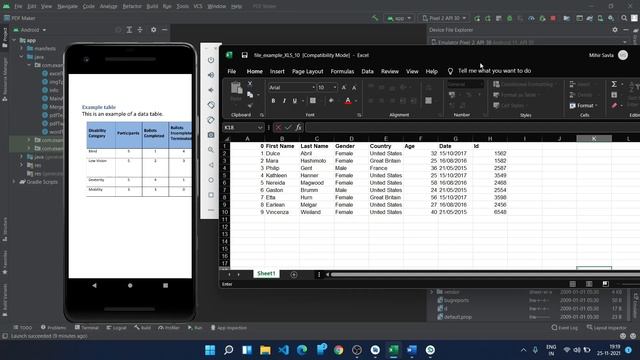Click Decrease Font Size icon
The image size is (640, 360).
354,87
